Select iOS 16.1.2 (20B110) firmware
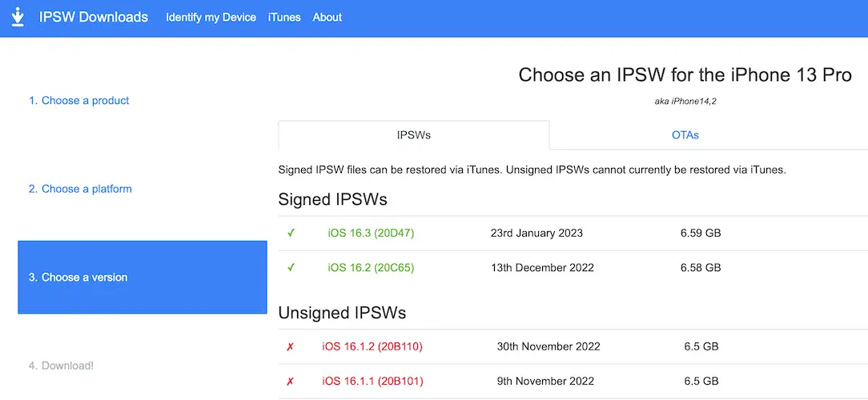 pos(372,347)
